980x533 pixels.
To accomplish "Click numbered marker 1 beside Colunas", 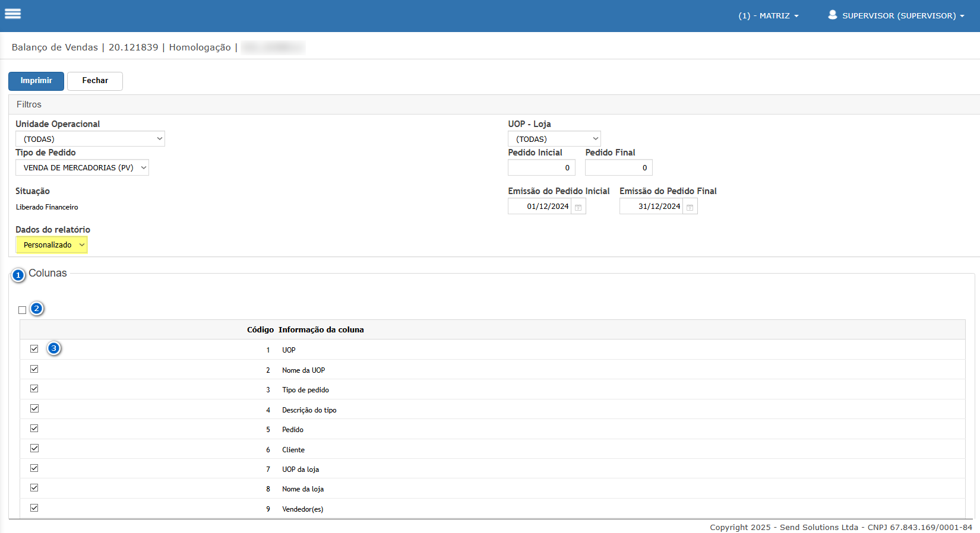I will [18, 275].
